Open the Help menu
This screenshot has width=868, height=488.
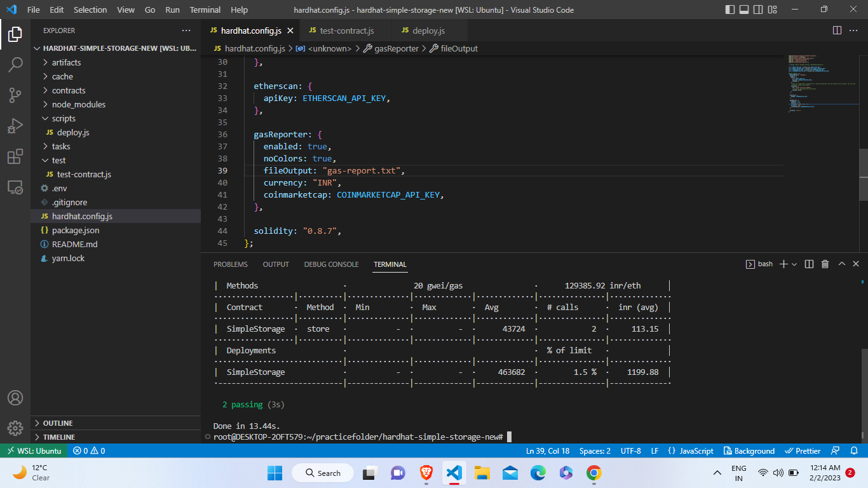click(x=239, y=10)
